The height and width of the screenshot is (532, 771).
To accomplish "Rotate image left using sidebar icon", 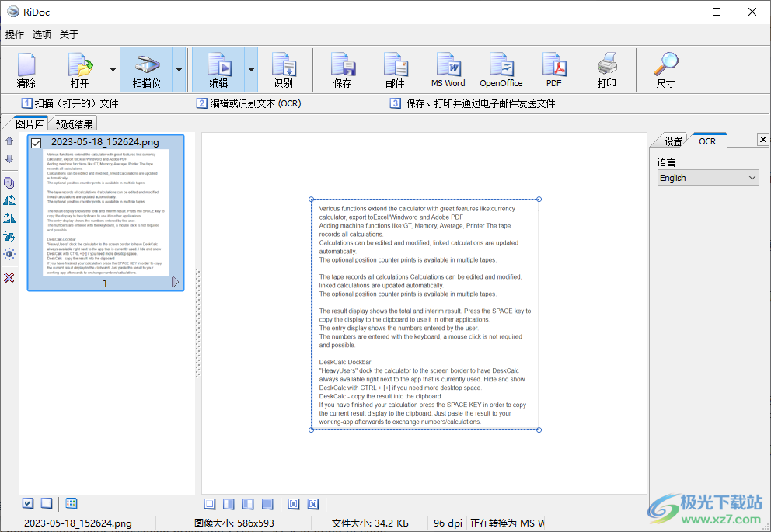I will (9, 200).
